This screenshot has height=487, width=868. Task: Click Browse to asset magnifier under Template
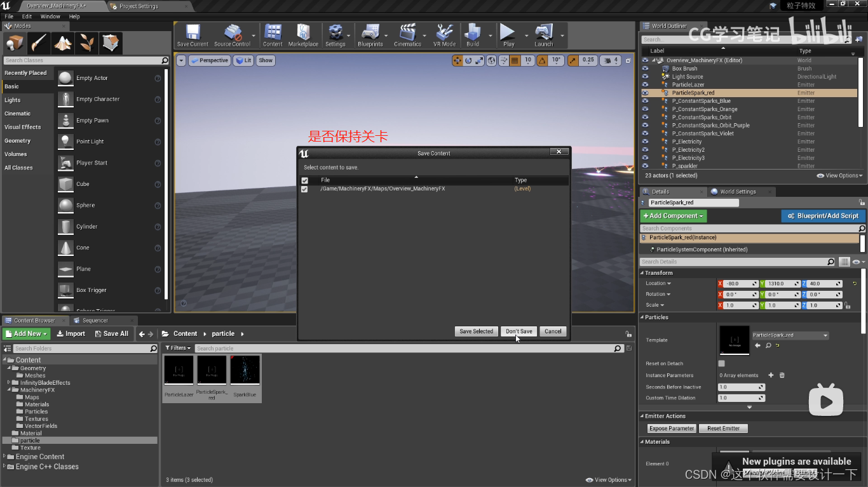point(768,345)
